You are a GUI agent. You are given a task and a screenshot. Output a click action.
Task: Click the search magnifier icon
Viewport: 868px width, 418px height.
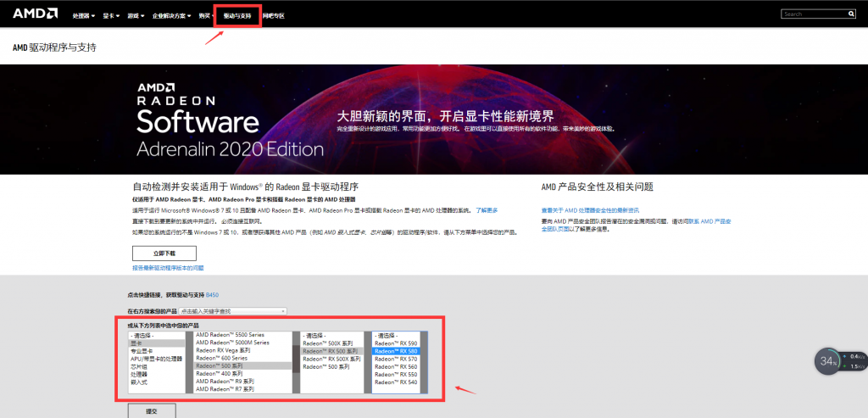pyautogui.click(x=851, y=14)
